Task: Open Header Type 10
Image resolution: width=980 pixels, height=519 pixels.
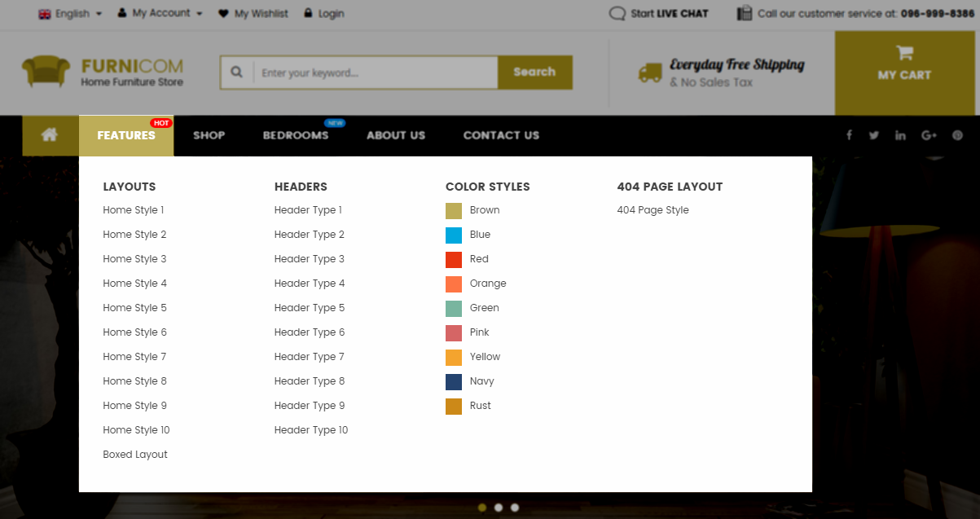Action: (x=311, y=430)
